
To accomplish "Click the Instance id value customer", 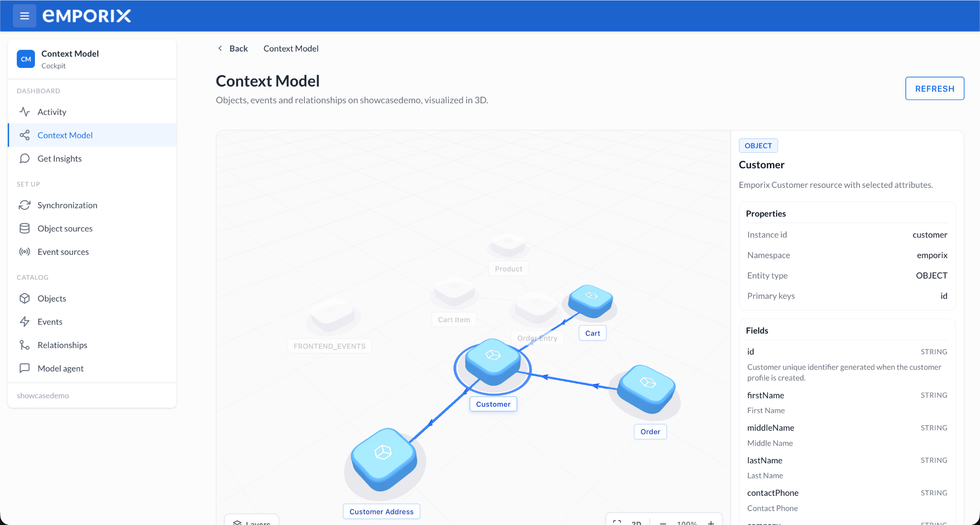I will [930, 235].
